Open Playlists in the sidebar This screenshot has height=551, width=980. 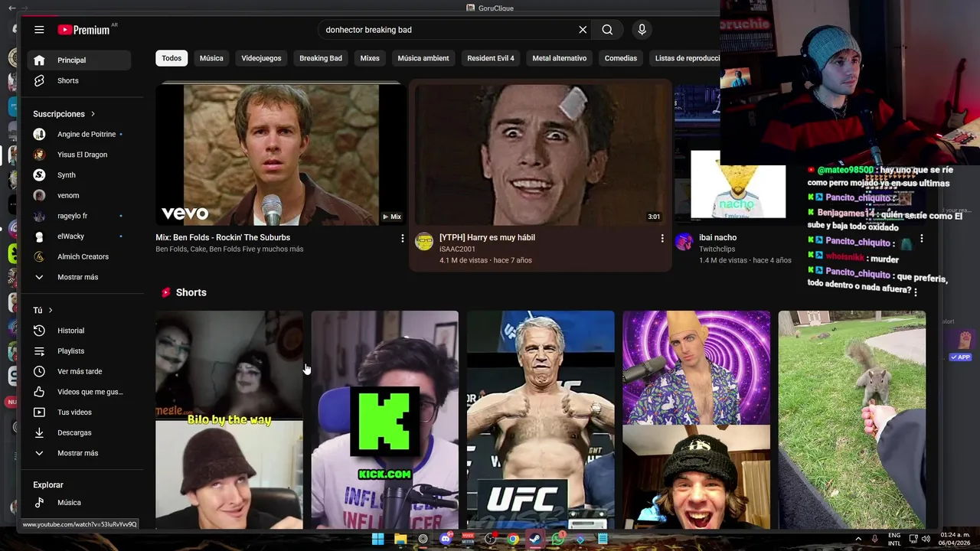(x=80, y=351)
